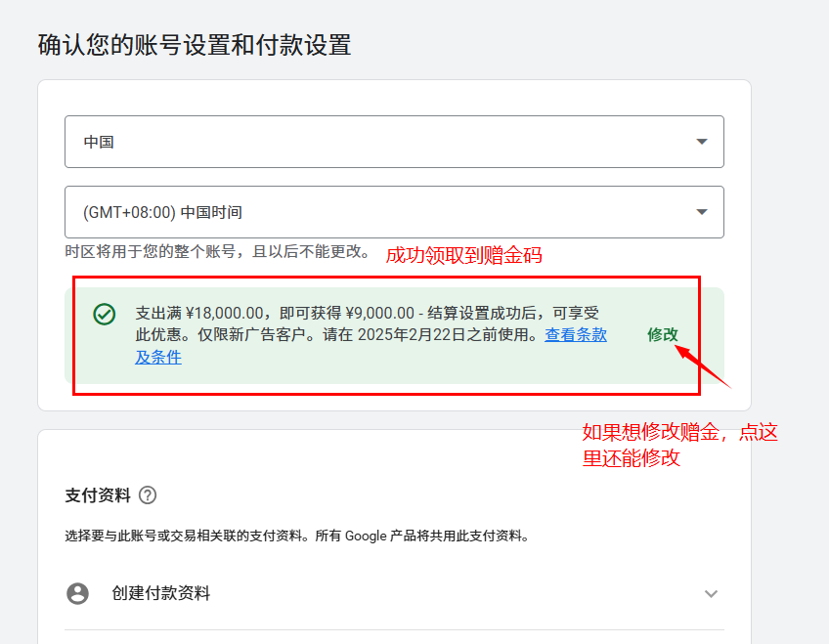Click the payment profile description about Google 产品
This screenshot has height=644, width=829.
coord(296,536)
